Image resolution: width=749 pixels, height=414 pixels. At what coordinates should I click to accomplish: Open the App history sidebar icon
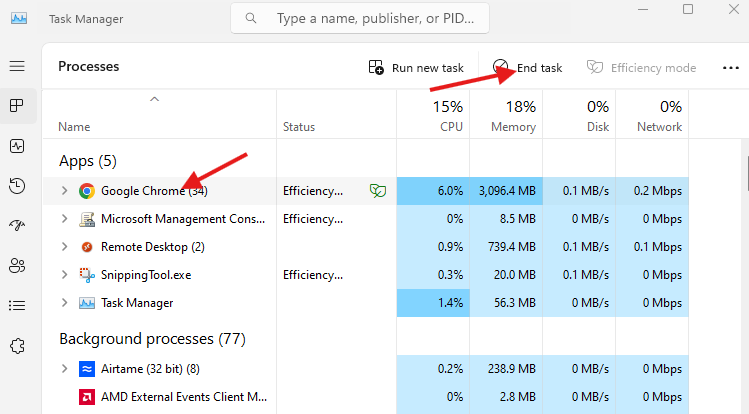pos(17,186)
